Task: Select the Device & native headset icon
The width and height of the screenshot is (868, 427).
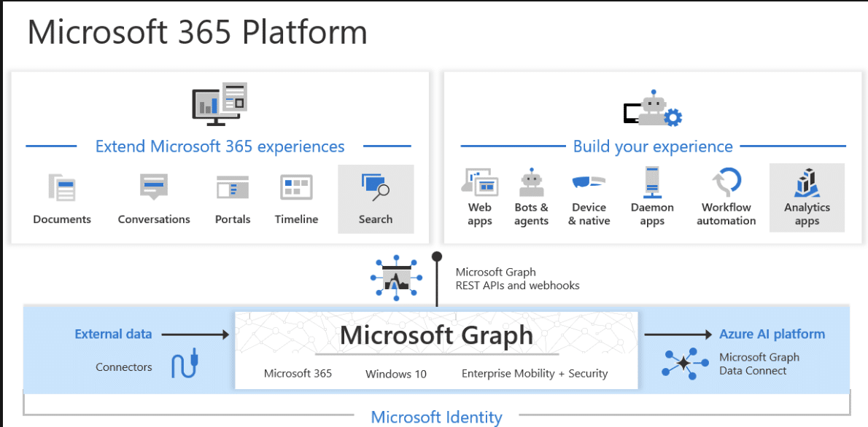Action: [588, 182]
